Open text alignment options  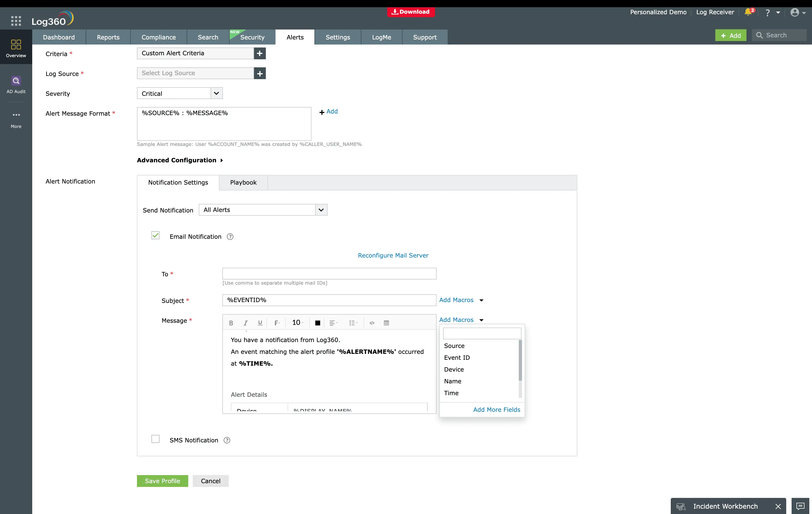(333, 323)
